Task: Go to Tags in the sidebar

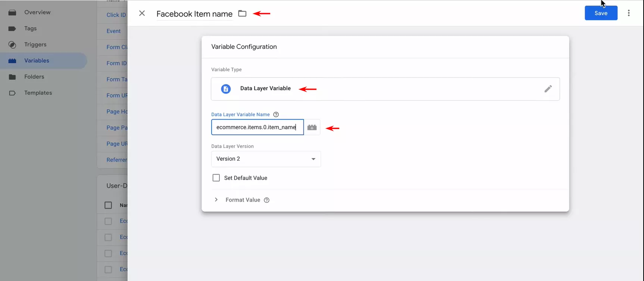Action: pyautogui.click(x=31, y=28)
